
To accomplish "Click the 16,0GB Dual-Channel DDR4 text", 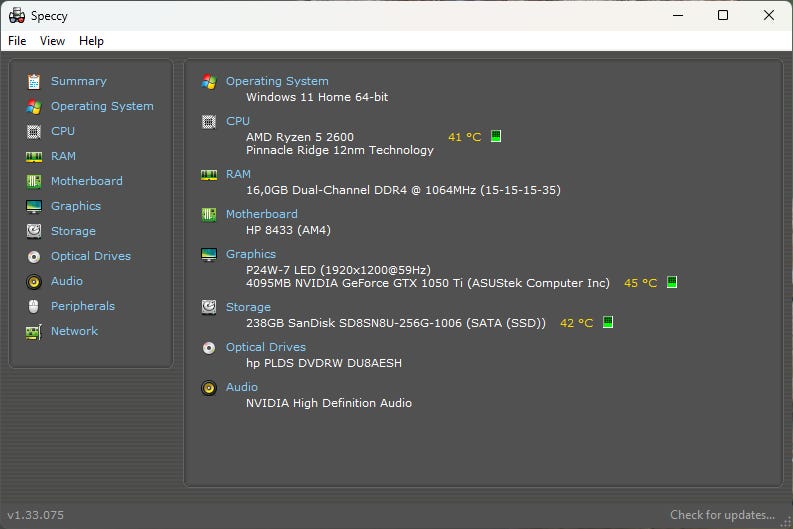I will tap(404, 190).
